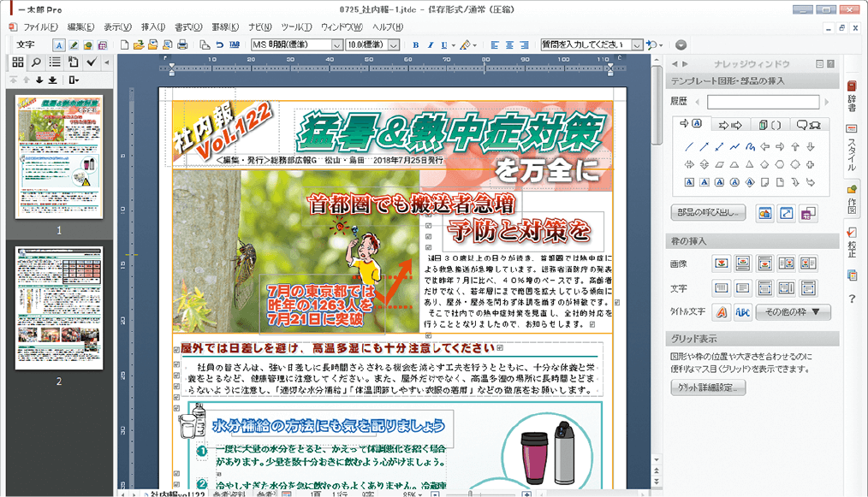Open the ファイル menu

point(40,27)
